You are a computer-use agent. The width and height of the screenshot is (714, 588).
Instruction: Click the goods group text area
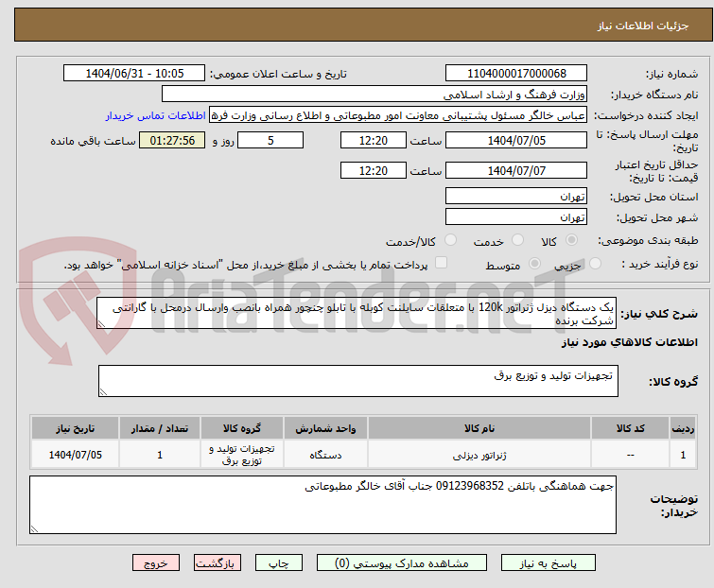pyautogui.click(x=357, y=381)
